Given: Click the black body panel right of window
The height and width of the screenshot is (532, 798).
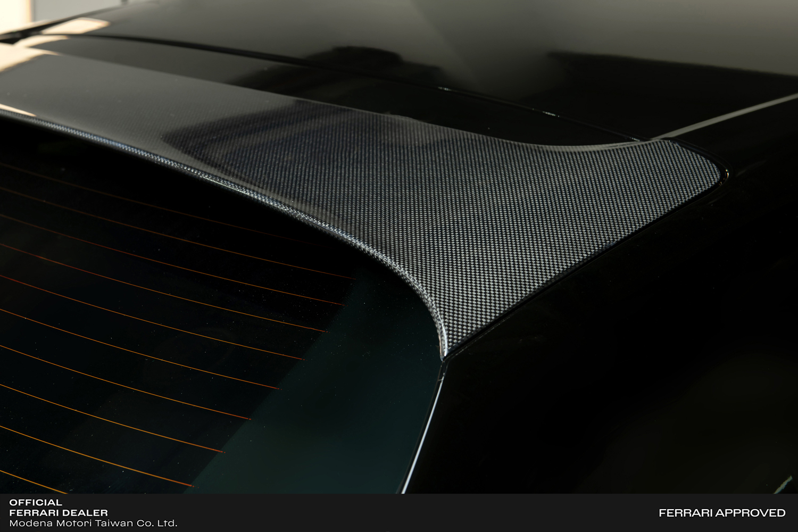Looking at the screenshot, I should [612, 372].
